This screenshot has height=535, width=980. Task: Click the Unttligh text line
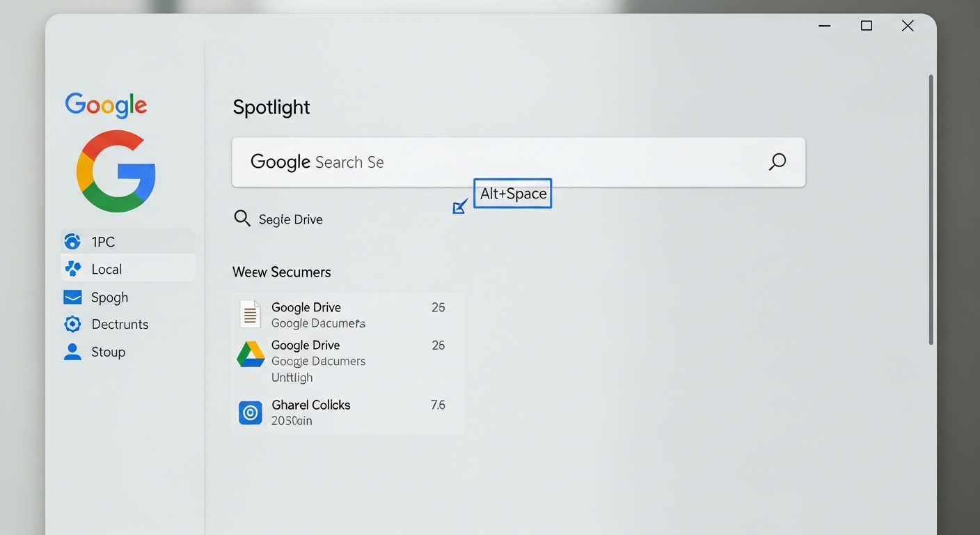point(292,378)
